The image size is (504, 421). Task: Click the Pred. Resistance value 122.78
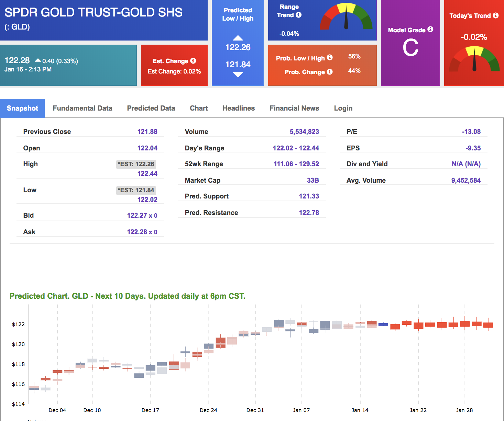coord(309,213)
